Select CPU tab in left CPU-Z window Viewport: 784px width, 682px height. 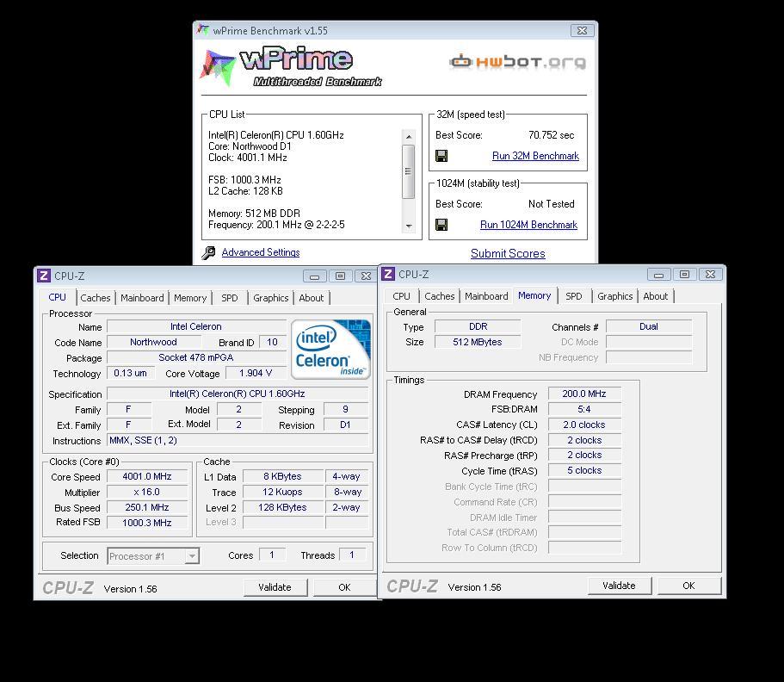pyautogui.click(x=57, y=297)
